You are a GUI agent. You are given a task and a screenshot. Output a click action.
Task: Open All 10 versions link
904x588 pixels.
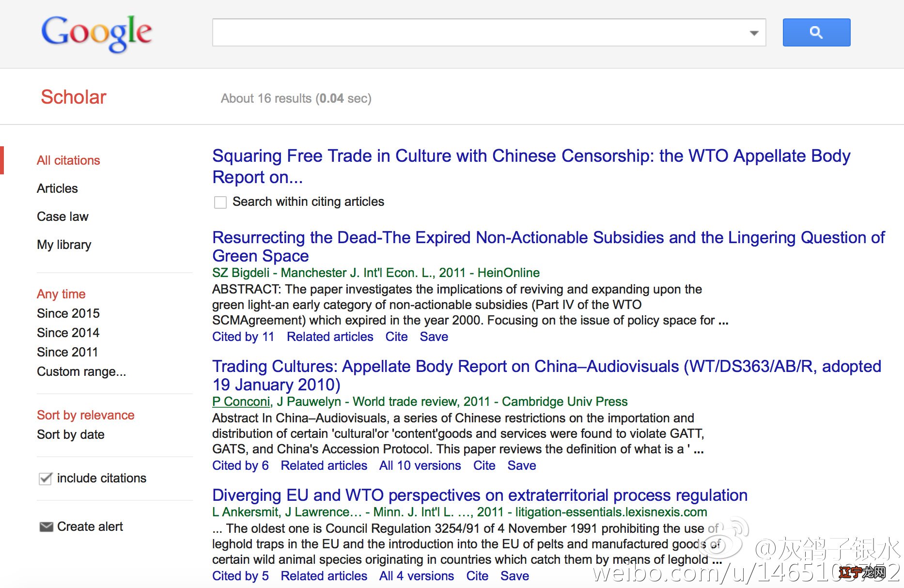420,465
